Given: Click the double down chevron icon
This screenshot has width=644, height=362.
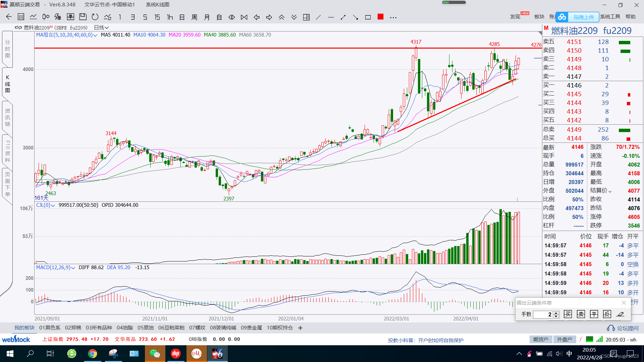Looking at the screenshot, I should pos(294,17).
